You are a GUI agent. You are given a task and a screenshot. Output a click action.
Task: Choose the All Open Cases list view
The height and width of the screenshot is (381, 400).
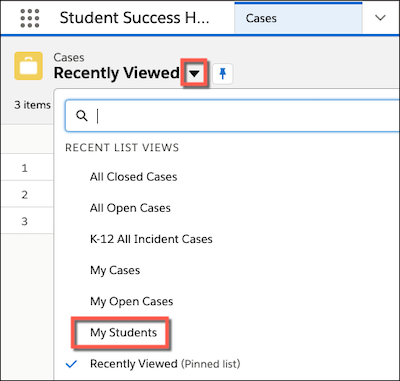(x=130, y=208)
